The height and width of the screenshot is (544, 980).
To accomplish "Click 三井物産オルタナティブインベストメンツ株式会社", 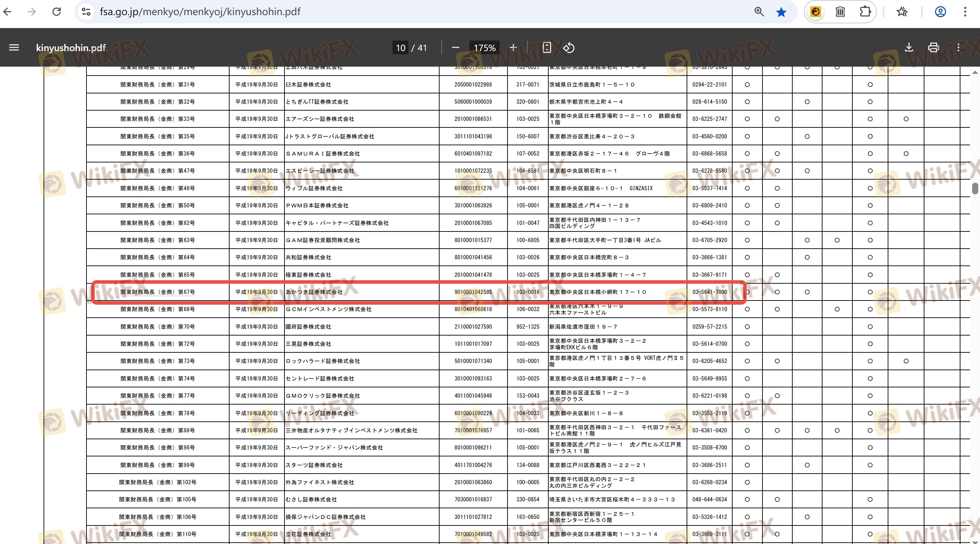I will pyautogui.click(x=351, y=430).
